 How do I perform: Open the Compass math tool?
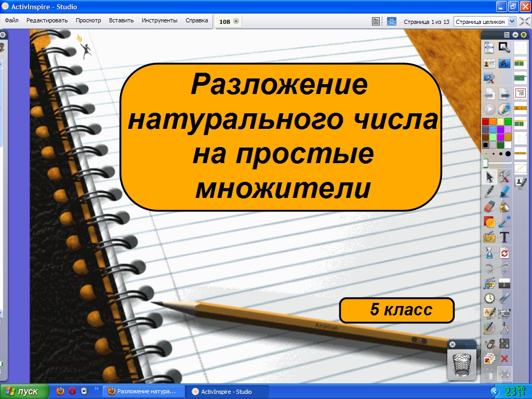click(x=504, y=328)
